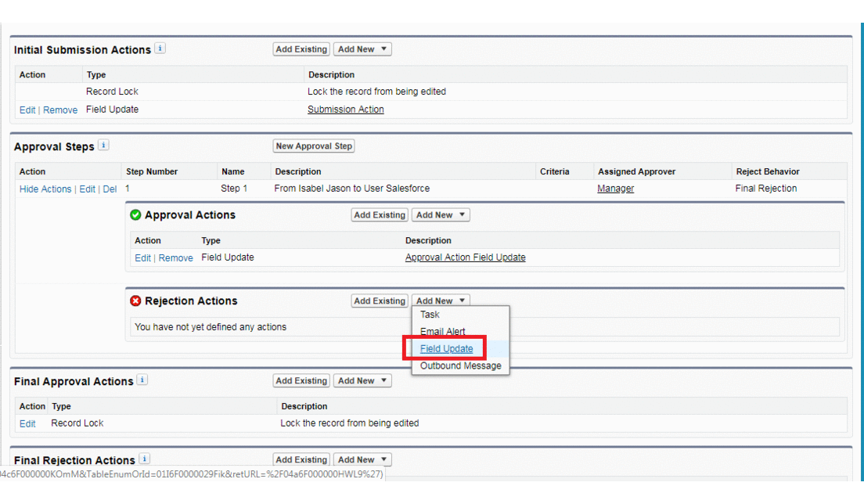This screenshot has height=504, width=864.
Task: Open Add New dropdown in Initial Submission Actions
Action: coord(362,49)
